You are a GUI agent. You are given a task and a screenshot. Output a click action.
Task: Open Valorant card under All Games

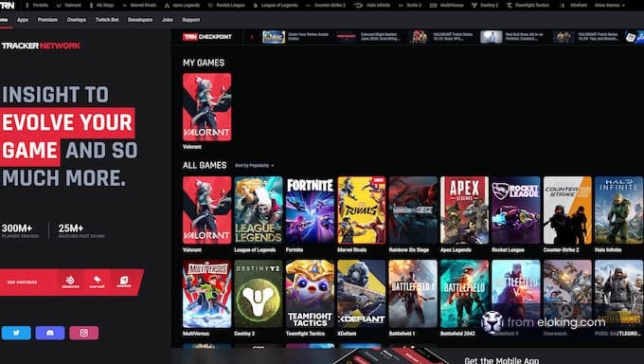pos(207,210)
